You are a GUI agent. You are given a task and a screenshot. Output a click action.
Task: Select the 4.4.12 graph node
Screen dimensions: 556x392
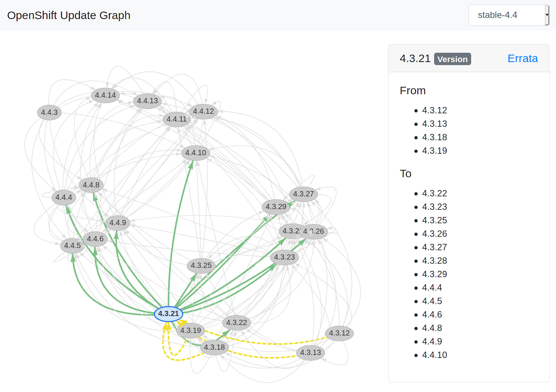click(203, 111)
